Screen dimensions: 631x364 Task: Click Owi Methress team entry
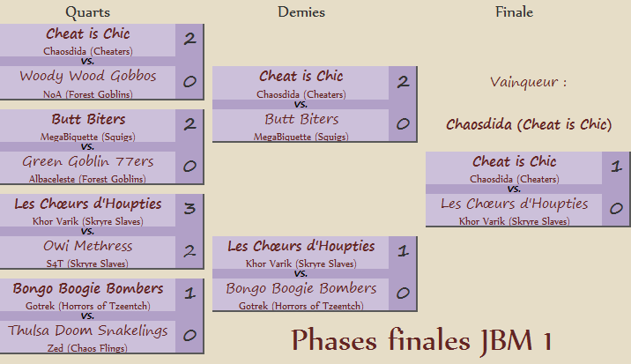pos(88,246)
